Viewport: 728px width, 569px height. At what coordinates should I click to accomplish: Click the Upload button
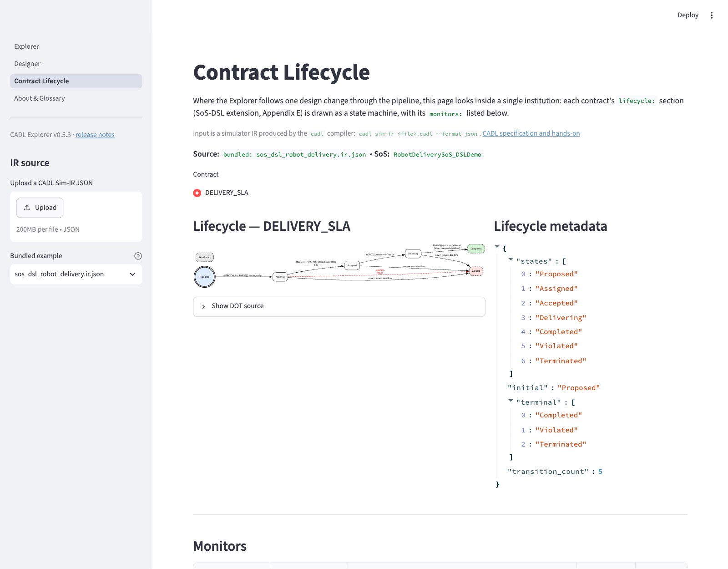tap(40, 208)
